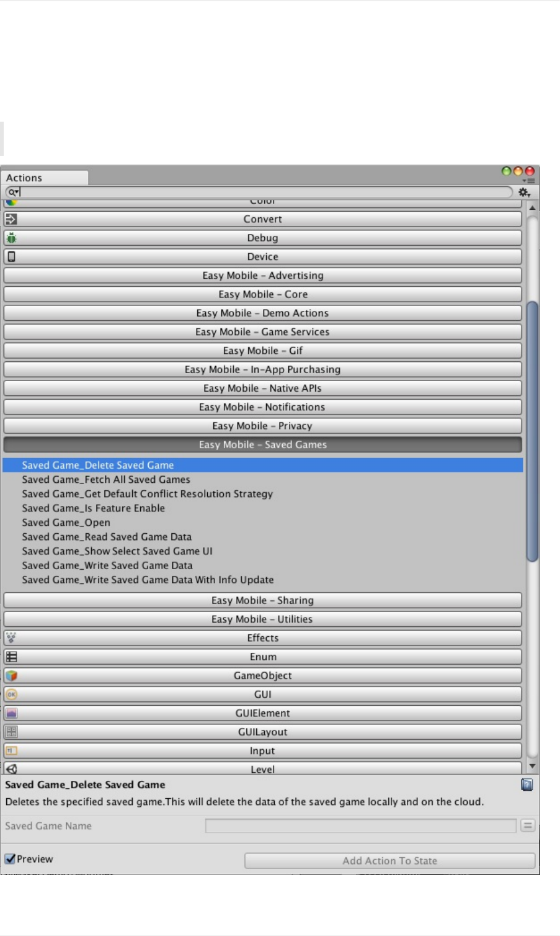Click the scrollbar down arrow
The height and width of the screenshot is (936, 560).
[x=532, y=767]
